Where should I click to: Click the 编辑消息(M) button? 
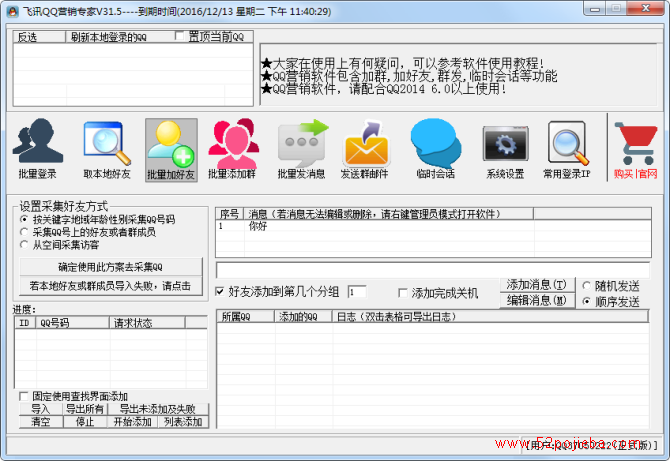pos(537,300)
